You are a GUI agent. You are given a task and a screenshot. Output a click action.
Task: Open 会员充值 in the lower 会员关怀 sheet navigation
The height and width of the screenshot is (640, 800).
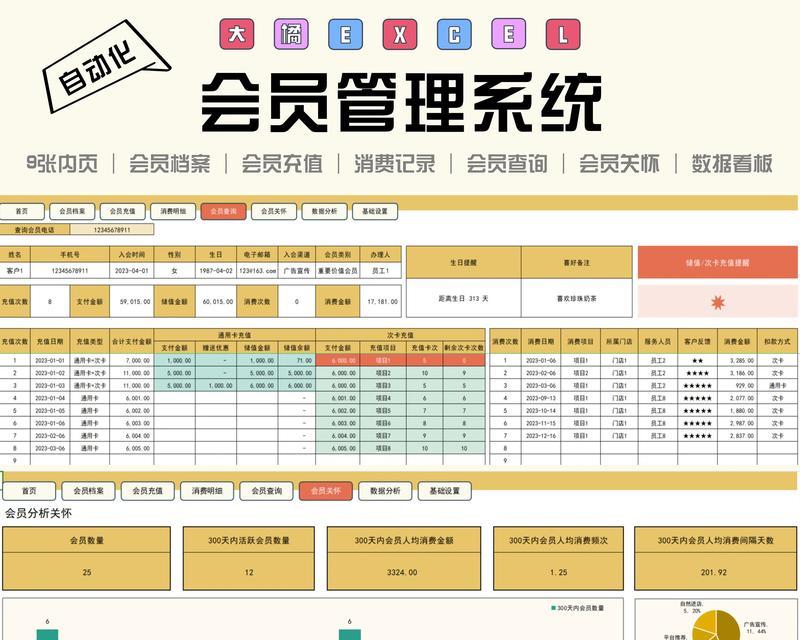[147, 491]
